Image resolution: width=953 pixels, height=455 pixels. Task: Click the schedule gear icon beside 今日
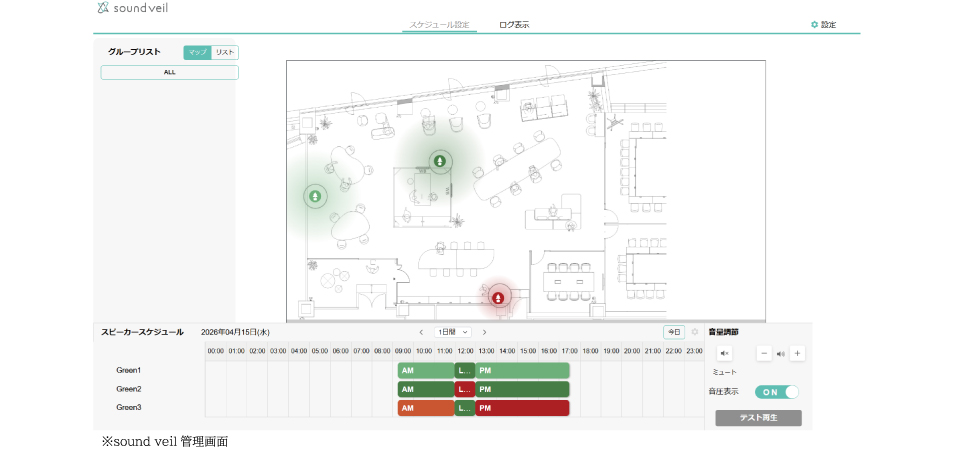[695, 332]
